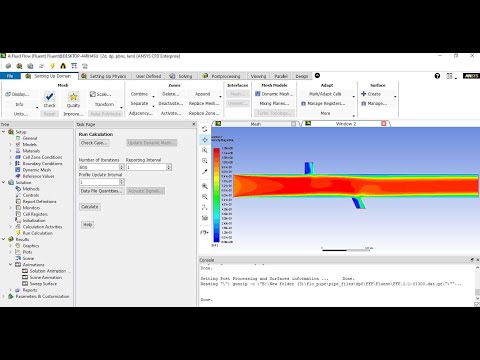The width and height of the screenshot is (480, 360).
Task: Click the Manage surface button
Action: [x=374, y=104]
